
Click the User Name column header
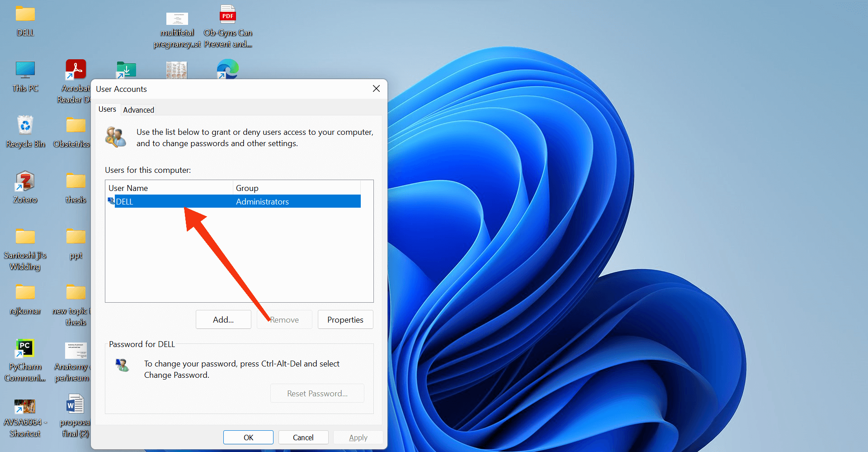pyautogui.click(x=170, y=188)
